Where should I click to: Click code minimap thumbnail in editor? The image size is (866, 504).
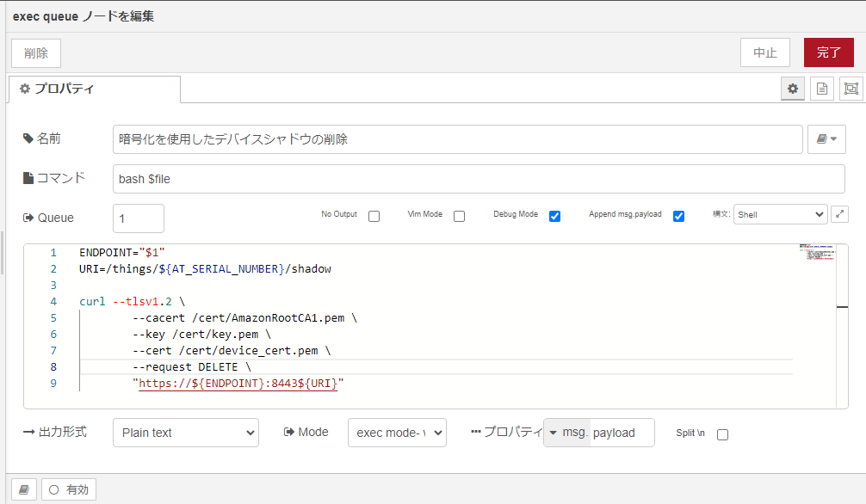click(817, 252)
